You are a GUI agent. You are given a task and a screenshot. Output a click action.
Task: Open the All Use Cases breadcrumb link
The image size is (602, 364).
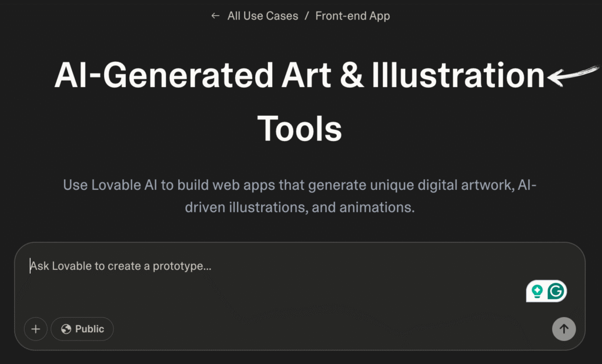point(263,16)
